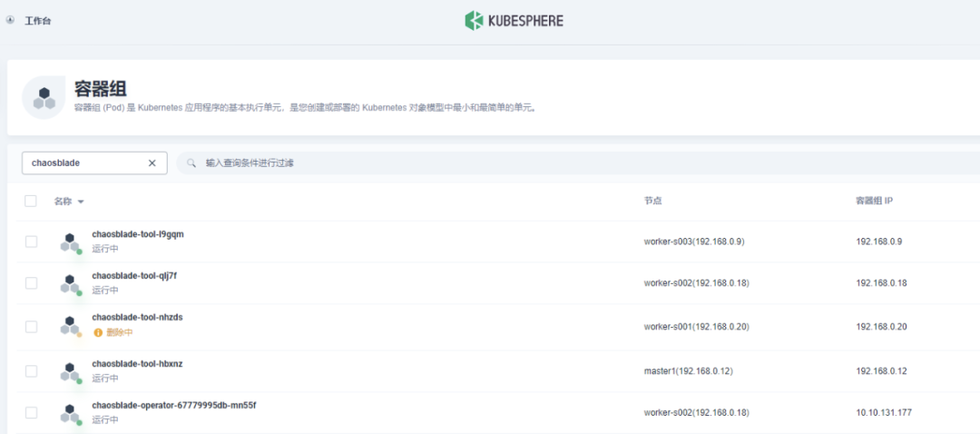Click the 容器组 IP column header

(874, 201)
